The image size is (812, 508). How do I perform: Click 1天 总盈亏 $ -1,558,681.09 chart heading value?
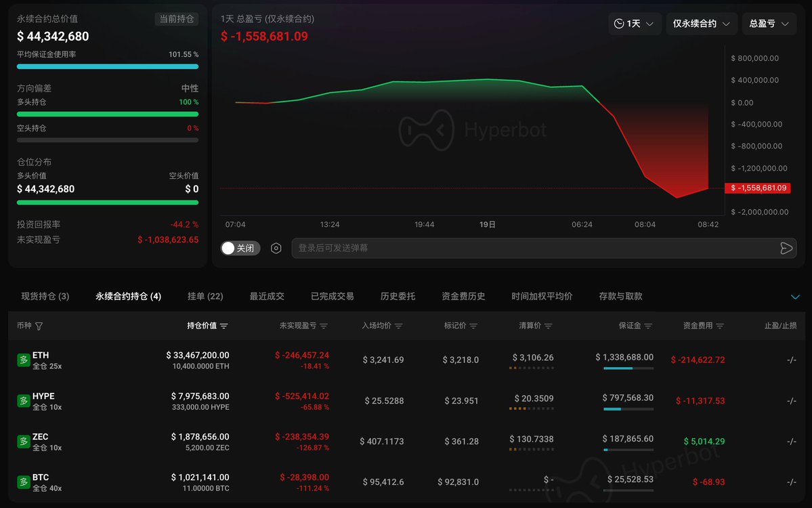click(x=264, y=37)
